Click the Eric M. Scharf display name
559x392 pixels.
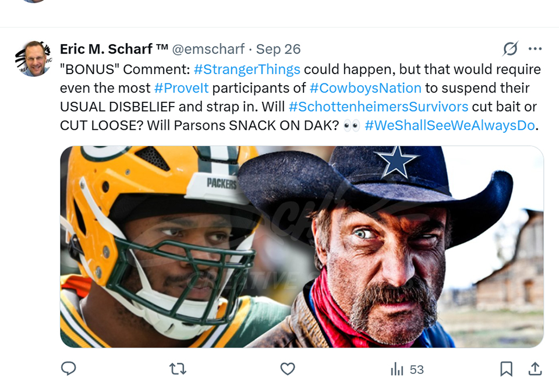click(x=105, y=49)
